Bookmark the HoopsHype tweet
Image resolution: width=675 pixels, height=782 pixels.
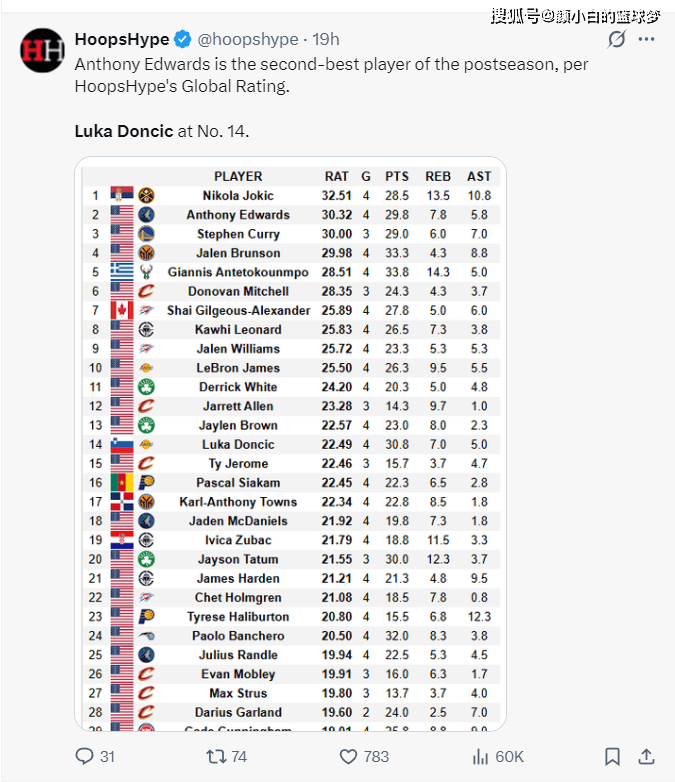click(x=612, y=757)
